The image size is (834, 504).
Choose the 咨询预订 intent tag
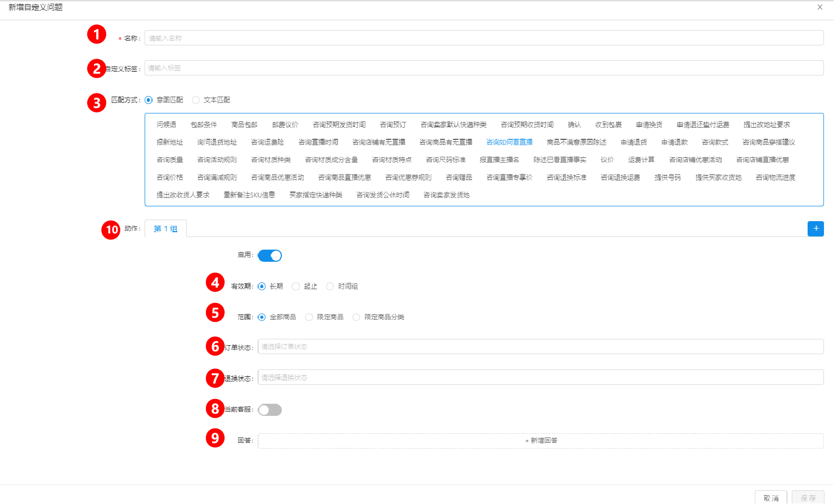pyautogui.click(x=393, y=125)
